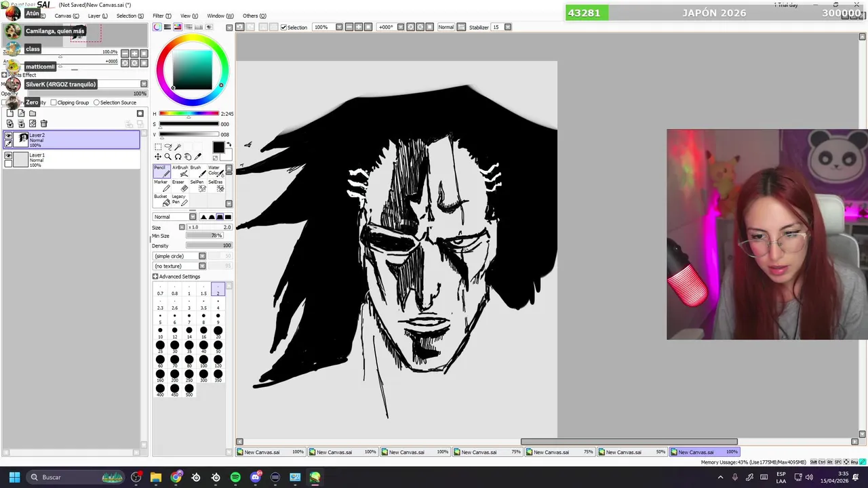
Task: Select the Hand pan tool
Action: (x=188, y=157)
